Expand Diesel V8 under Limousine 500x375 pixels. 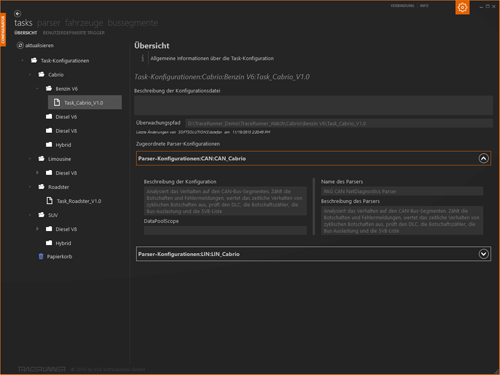click(x=37, y=173)
